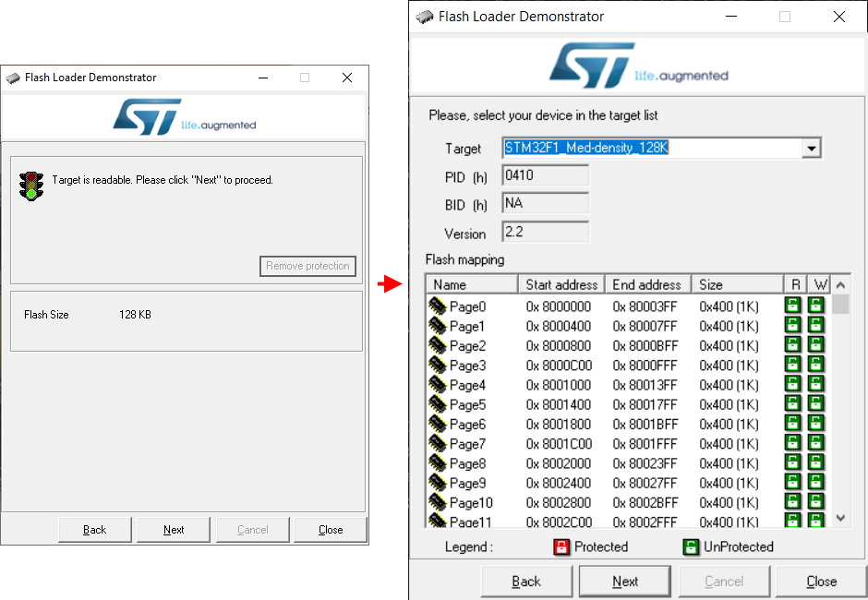The width and height of the screenshot is (868, 600).
Task: Click Back in the left window
Action: coord(95,530)
